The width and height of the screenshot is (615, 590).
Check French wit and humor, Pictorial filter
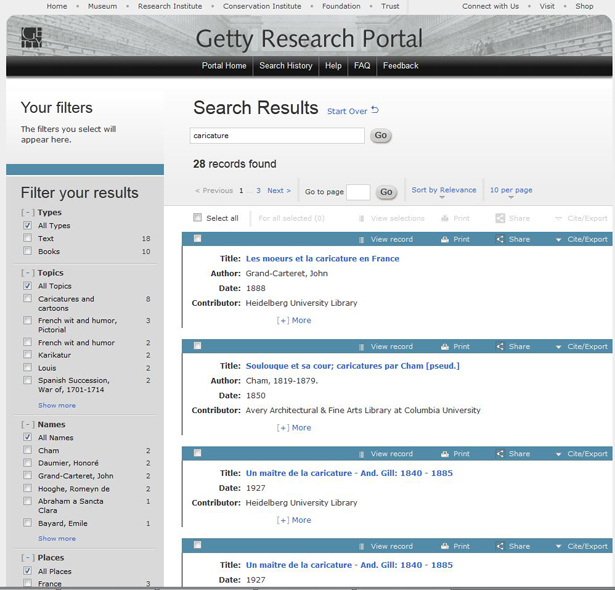[x=27, y=320]
